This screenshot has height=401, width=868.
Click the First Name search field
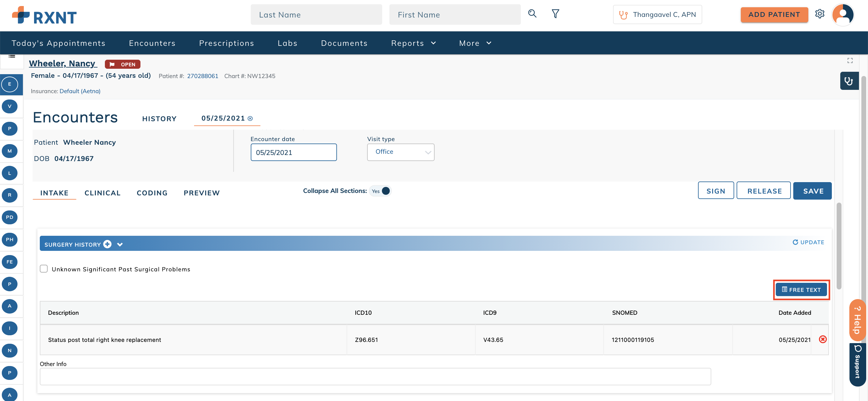coord(454,14)
